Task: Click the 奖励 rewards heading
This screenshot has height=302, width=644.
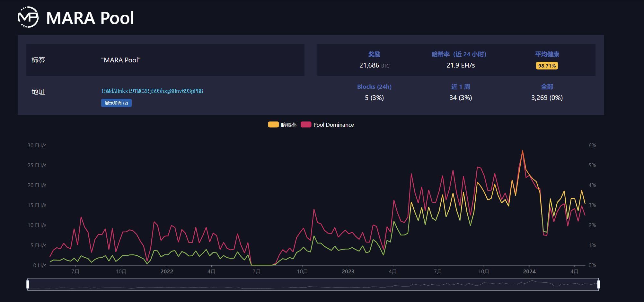Action: coord(374,54)
